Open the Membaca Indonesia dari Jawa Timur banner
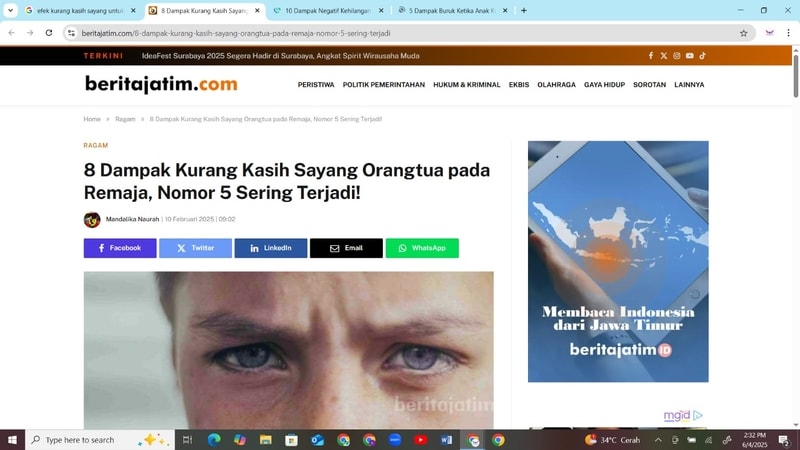 point(618,261)
